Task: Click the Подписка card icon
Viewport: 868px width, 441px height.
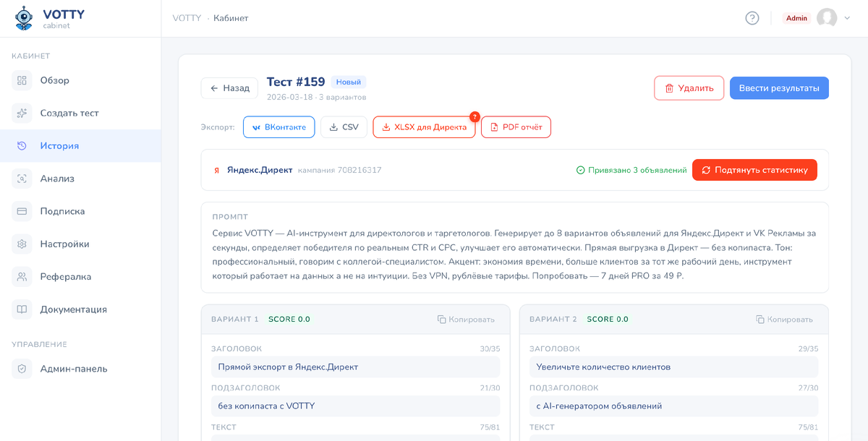Action: [x=22, y=211]
